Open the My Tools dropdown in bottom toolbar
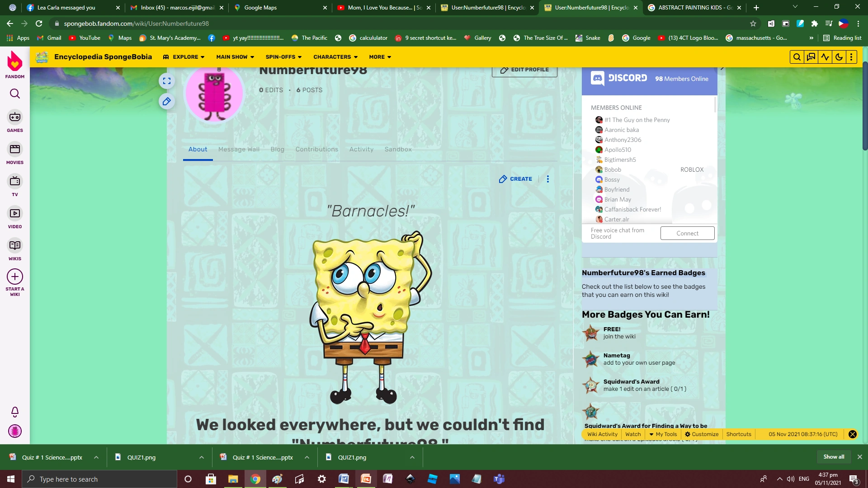Image resolution: width=868 pixels, height=488 pixels. point(663,434)
